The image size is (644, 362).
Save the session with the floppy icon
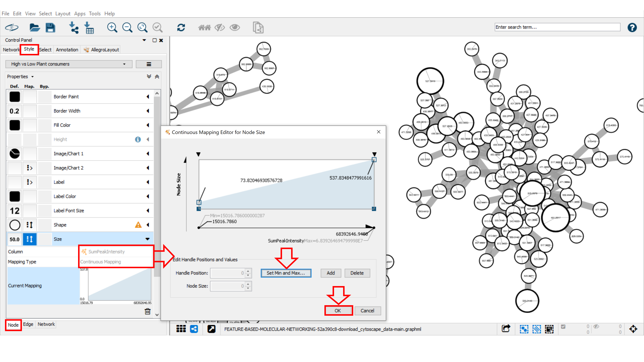point(50,28)
